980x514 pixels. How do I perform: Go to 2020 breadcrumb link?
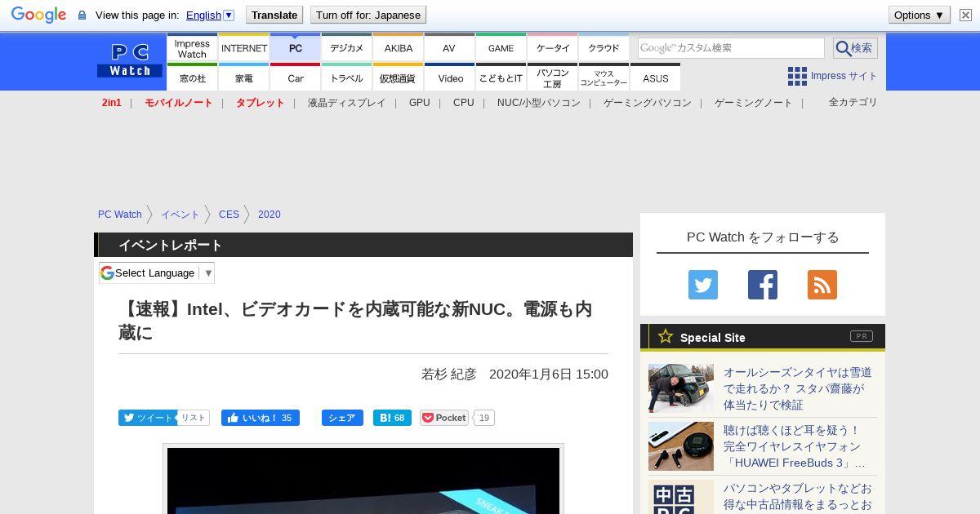pos(269,215)
